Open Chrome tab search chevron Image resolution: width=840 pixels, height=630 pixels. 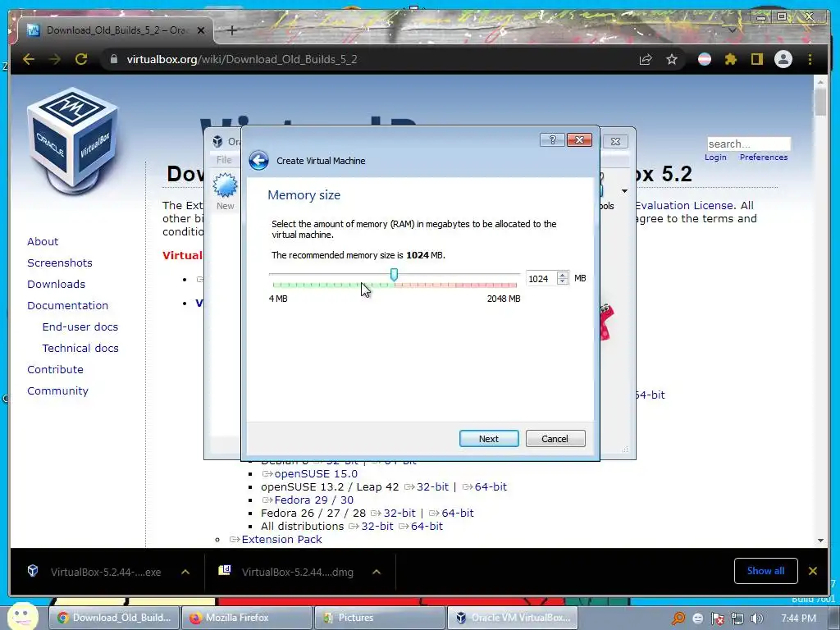point(732,30)
